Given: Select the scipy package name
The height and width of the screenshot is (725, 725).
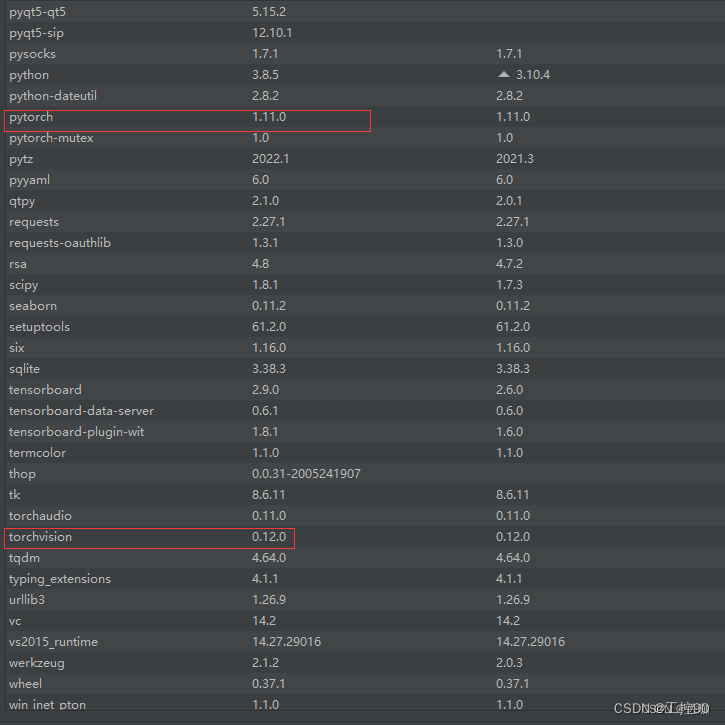Looking at the screenshot, I should point(24,285).
